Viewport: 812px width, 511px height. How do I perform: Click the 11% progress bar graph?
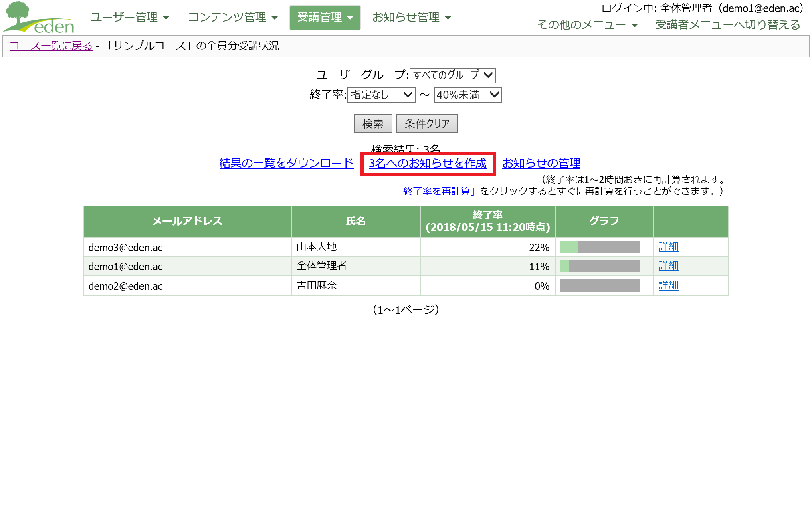point(600,266)
